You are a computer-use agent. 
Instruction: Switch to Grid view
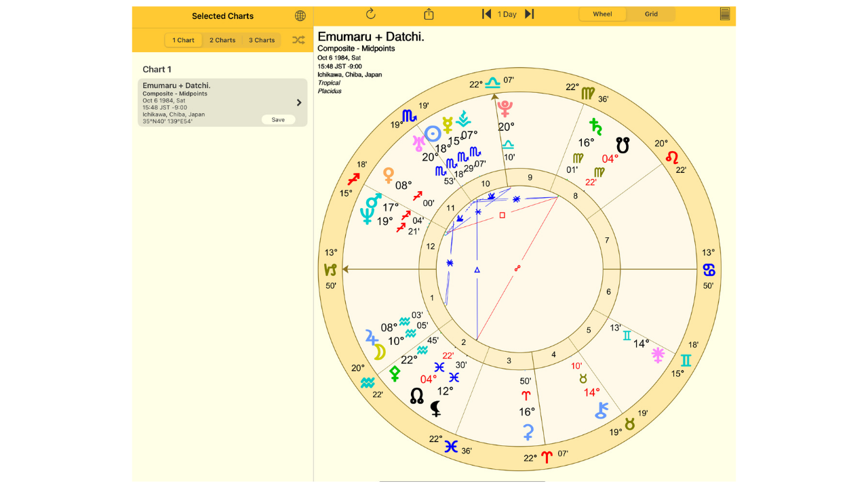pyautogui.click(x=651, y=14)
